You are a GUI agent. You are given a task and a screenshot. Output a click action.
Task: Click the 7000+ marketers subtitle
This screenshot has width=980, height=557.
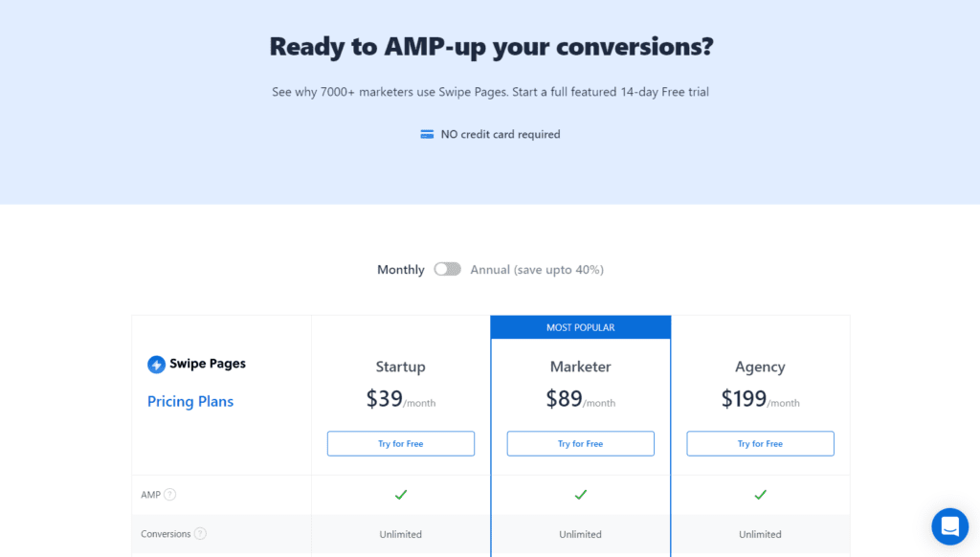tap(491, 92)
